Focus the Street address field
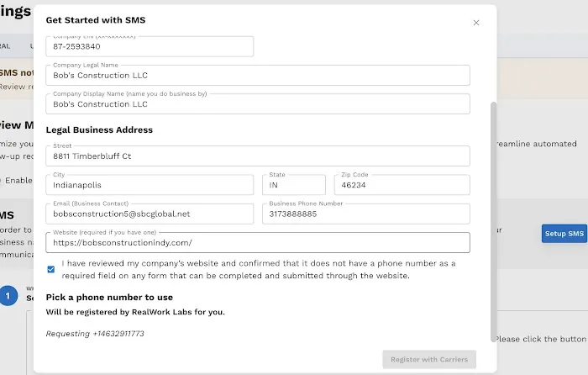 click(x=257, y=156)
